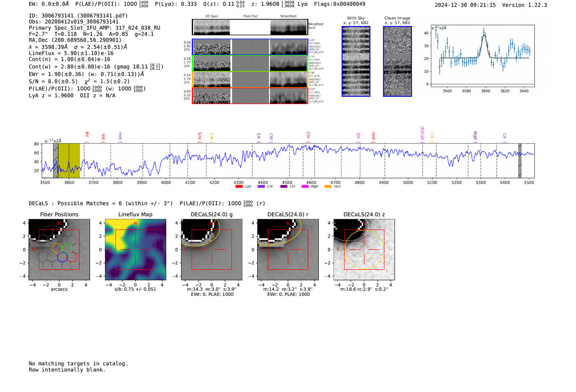
Task: Select the red-outlined fiber 2D spectrum row
Action: point(250,96)
